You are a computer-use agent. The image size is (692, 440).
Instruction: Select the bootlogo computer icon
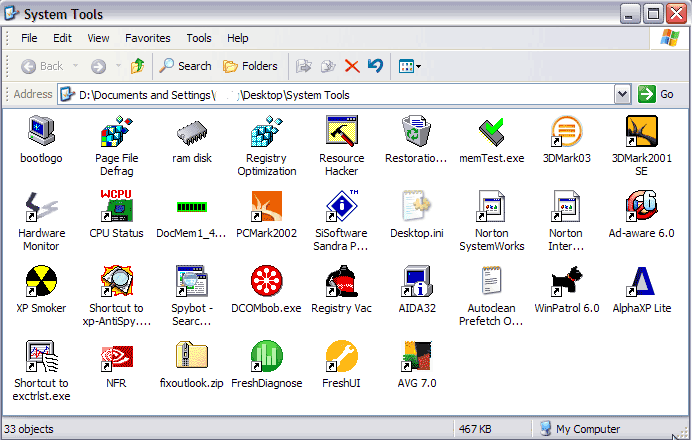pyautogui.click(x=41, y=131)
